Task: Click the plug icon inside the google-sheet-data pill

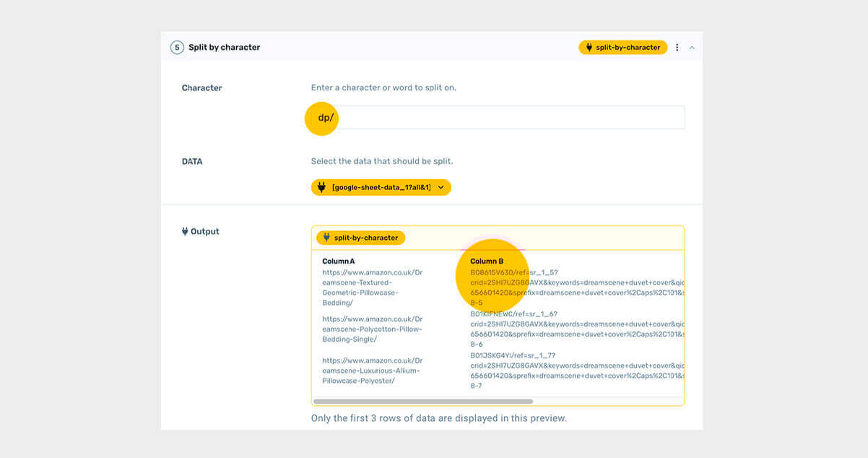Action: pos(323,186)
